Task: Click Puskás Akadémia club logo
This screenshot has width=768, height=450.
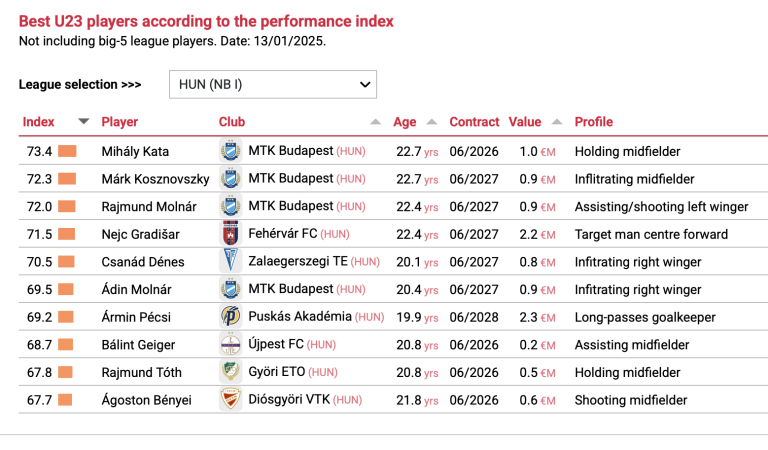Action: (x=230, y=317)
